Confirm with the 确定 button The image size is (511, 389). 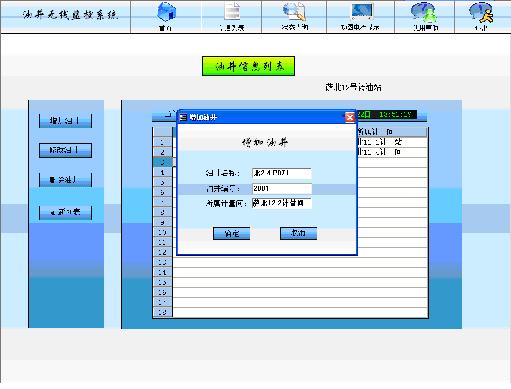point(231,233)
